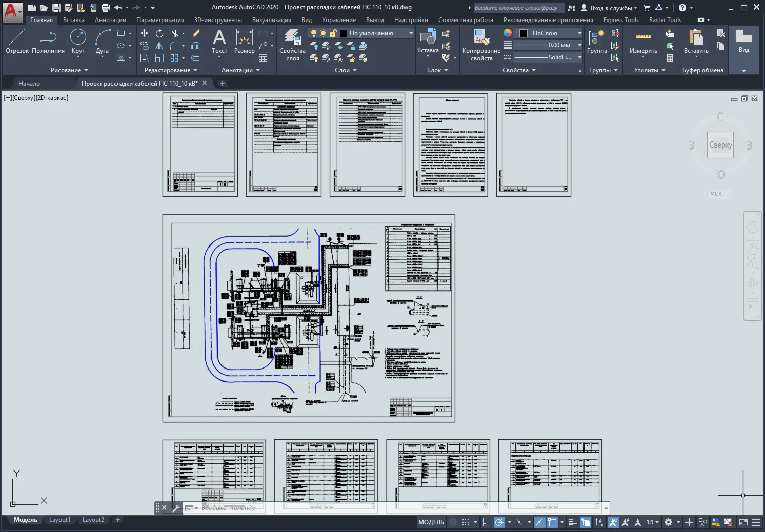This screenshot has height=532, width=765.
Task: Use the Offset tool
Action: point(195,58)
